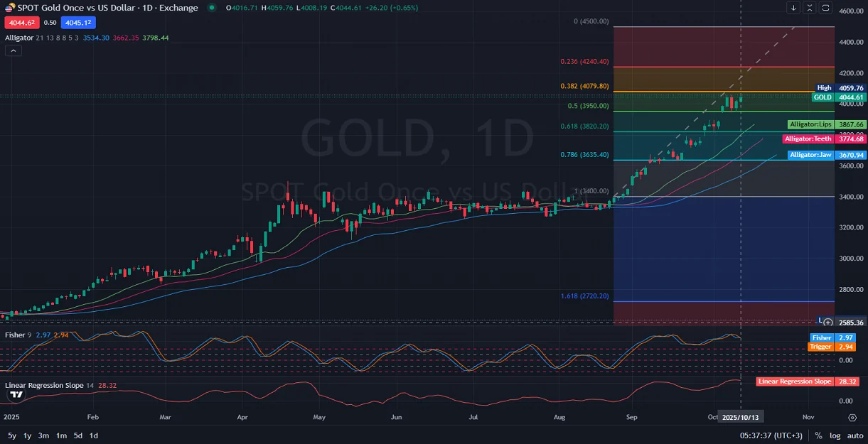Click the Linear Regression Slope legend label
Image resolution: width=868 pixels, height=444 pixels.
pos(44,385)
